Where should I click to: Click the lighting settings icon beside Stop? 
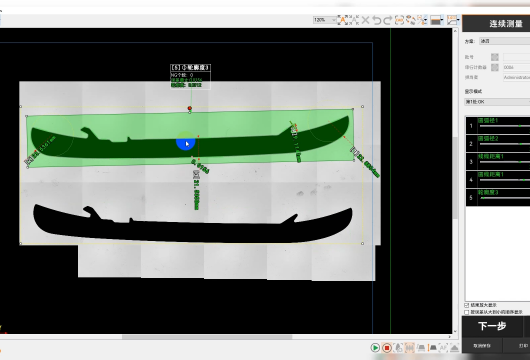398,347
